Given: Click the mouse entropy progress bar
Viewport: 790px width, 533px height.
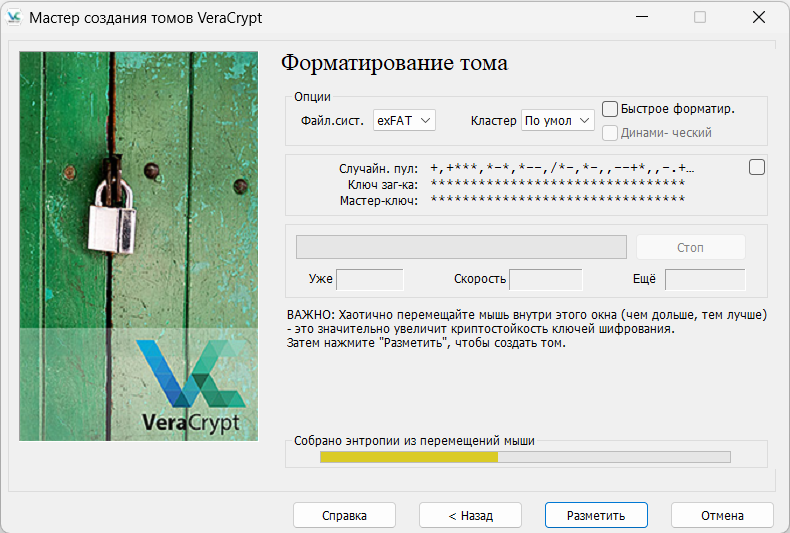Looking at the screenshot, I should (525, 457).
